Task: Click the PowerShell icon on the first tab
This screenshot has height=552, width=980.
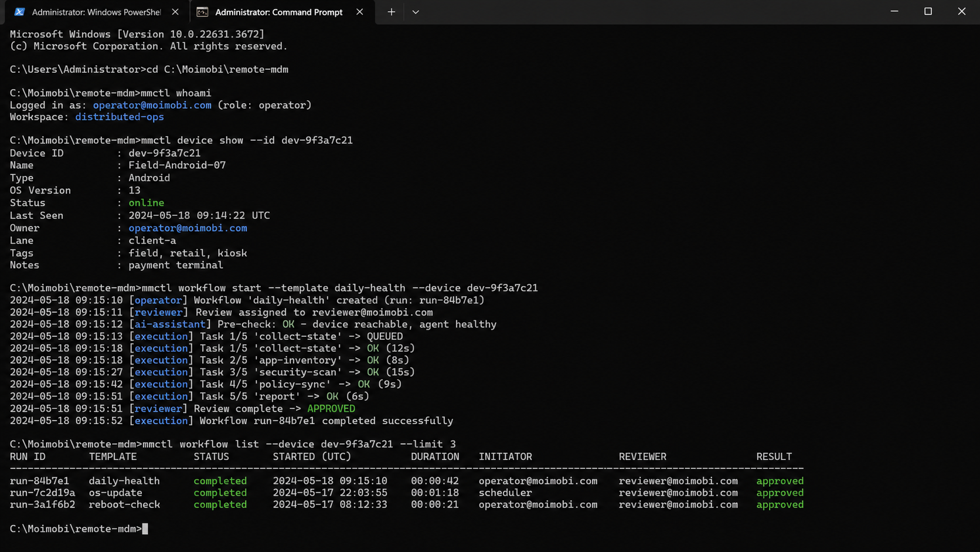Action: pyautogui.click(x=19, y=12)
